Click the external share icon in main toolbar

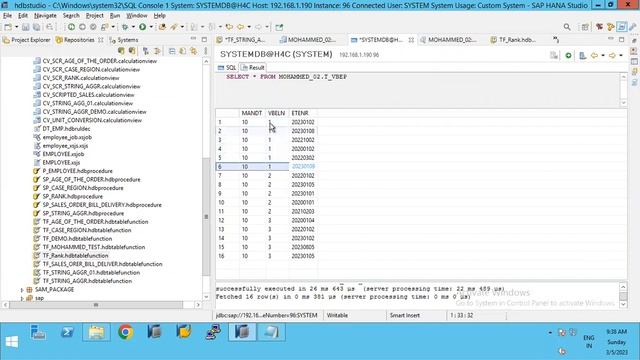tap(279, 27)
